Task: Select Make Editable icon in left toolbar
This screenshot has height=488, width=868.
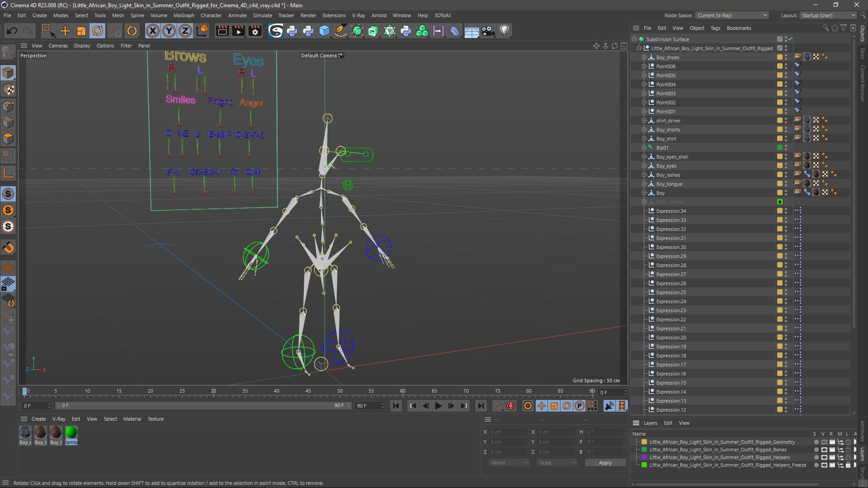Action: coord(8,53)
